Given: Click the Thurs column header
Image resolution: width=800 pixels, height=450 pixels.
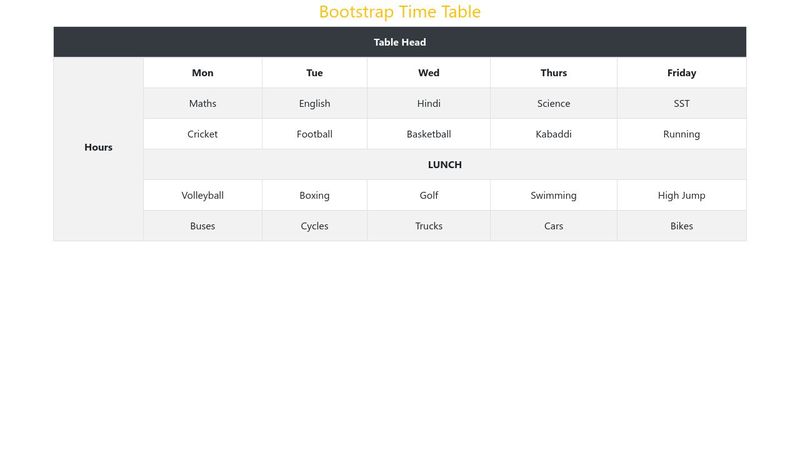Looking at the screenshot, I should [553, 73].
